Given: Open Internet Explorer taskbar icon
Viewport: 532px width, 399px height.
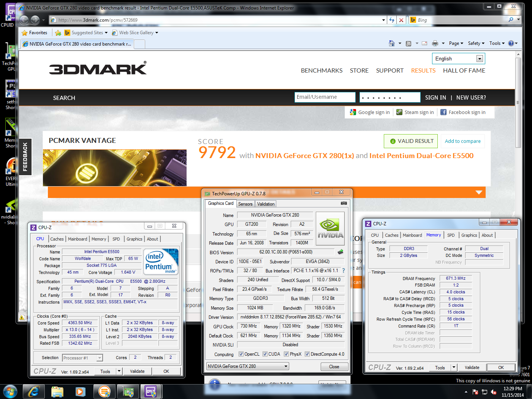Looking at the screenshot, I should (33, 391).
